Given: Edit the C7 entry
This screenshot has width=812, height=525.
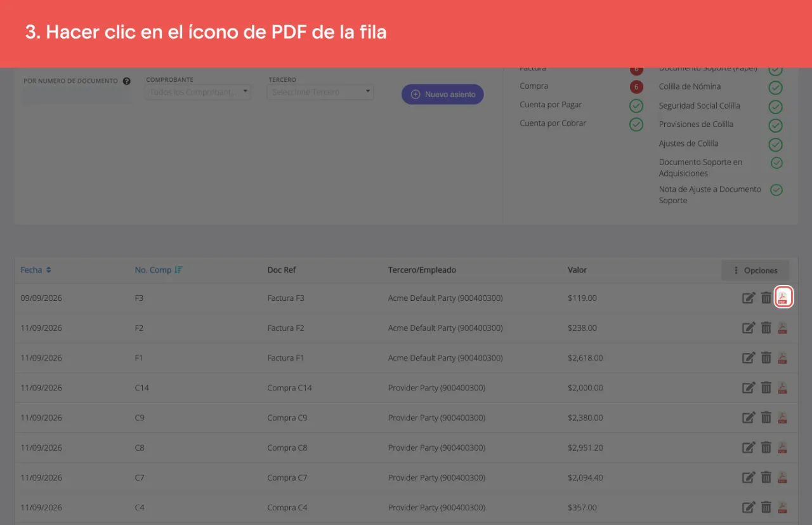Looking at the screenshot, I should (749, 477).
